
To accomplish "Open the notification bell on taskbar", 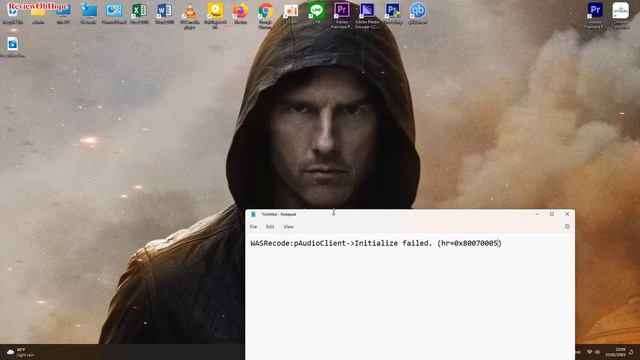I will pos(631,352).
